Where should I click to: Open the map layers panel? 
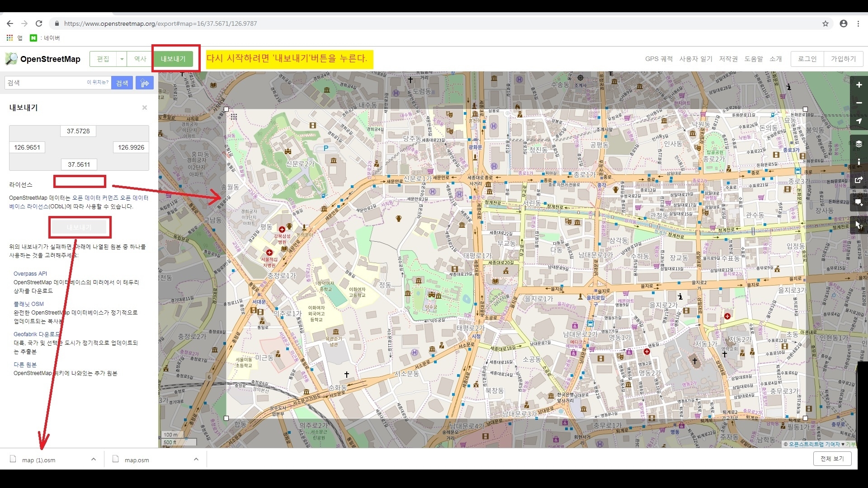click(x=859, y=144)
